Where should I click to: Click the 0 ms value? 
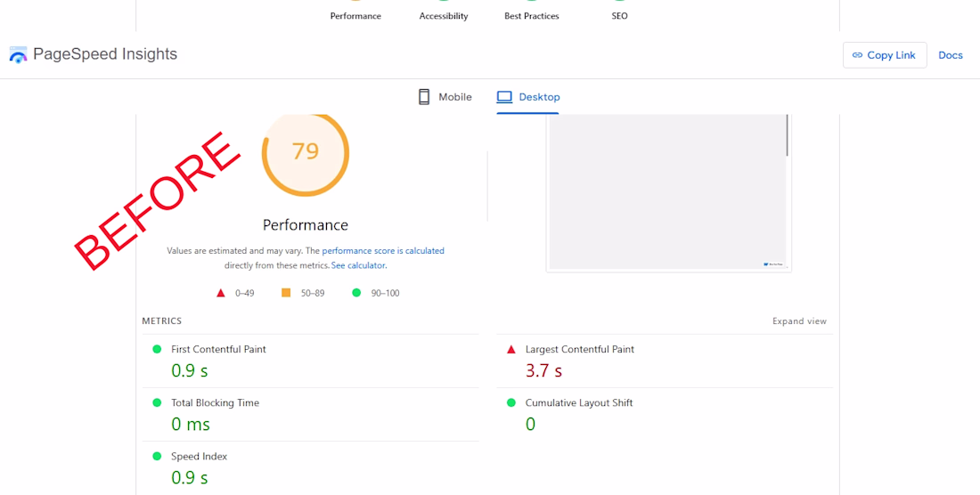tap(191, 425)
